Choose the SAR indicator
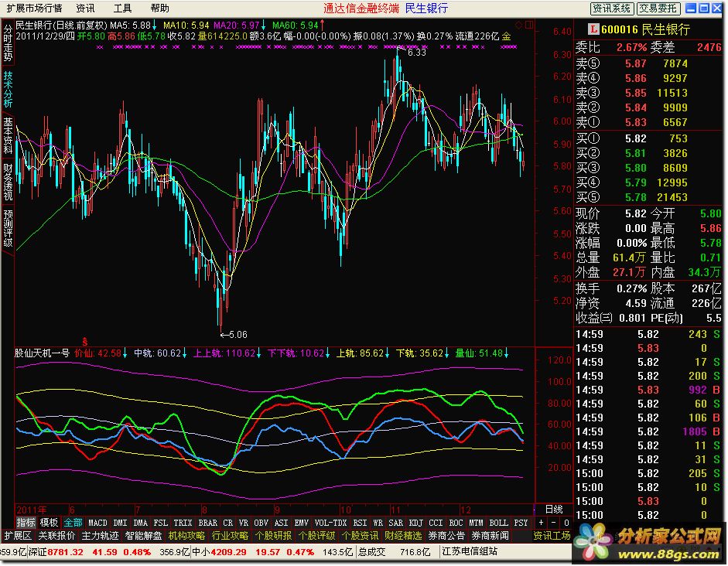 pos(395,523)
